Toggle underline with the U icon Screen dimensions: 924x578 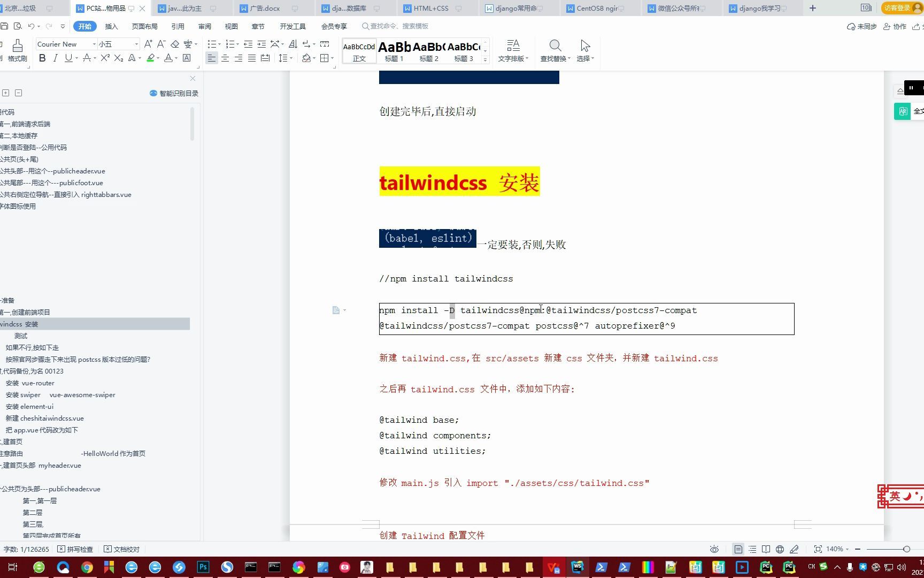pyautogui.click(x=68, y=58)
